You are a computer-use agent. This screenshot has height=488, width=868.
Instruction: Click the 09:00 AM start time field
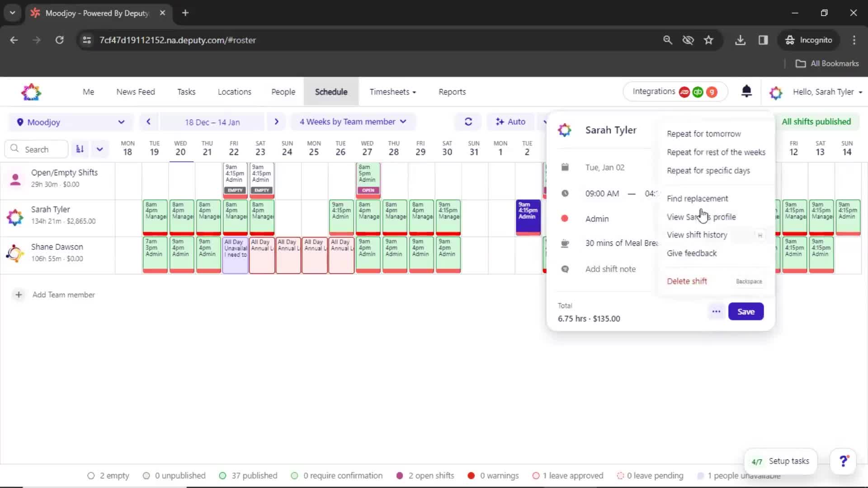click(602, 193)
